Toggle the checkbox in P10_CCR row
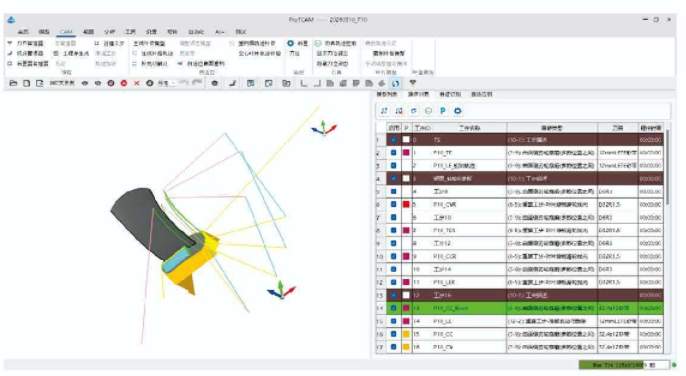686x376 pixels. (393, 256)
